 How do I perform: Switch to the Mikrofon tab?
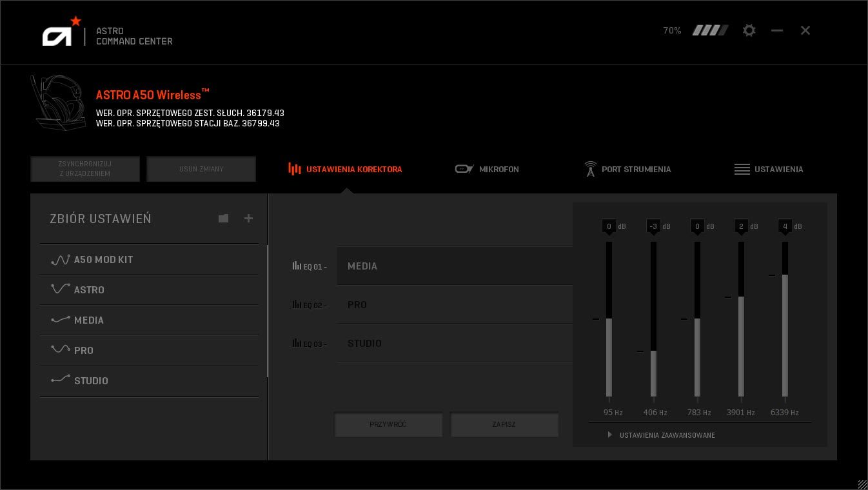click(499, 169)
